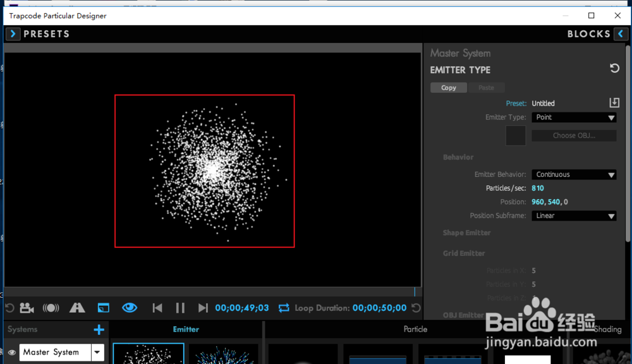
Task: Click the Choose OBJ button
Action: coord(574,135)
